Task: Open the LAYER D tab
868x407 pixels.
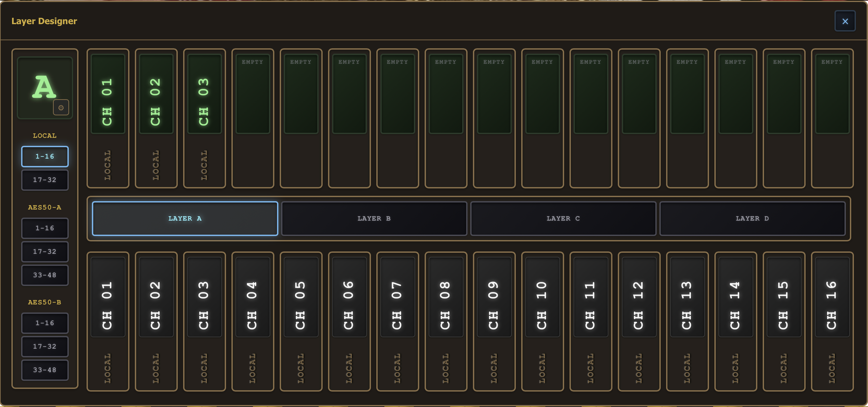Action: tap(752, 218)
